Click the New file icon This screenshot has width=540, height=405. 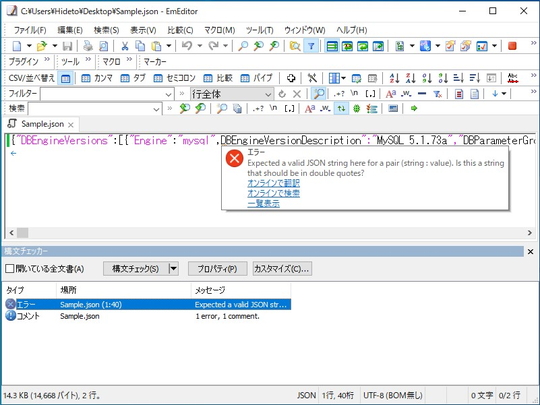point(17,45)
